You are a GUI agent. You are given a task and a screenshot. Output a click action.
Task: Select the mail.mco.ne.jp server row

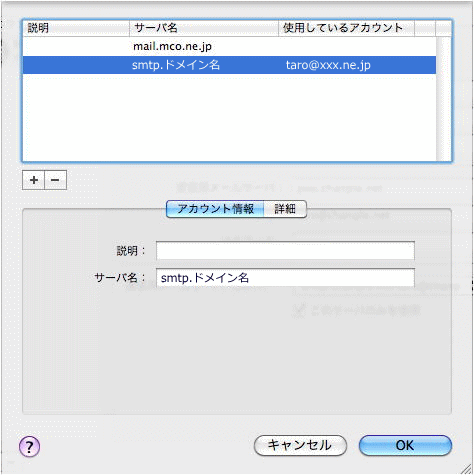229,46
